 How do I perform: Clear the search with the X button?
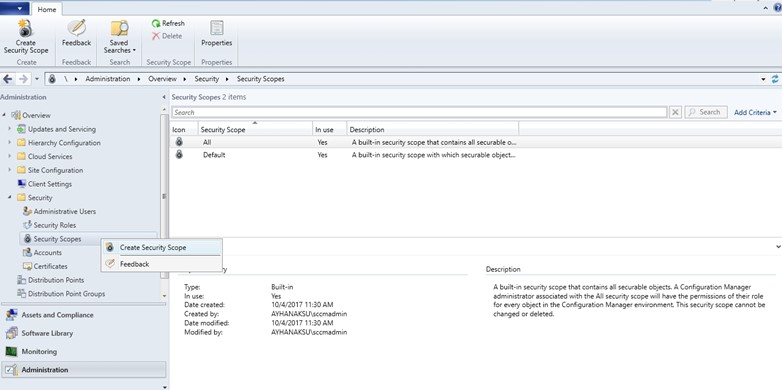tap(675, 112)
